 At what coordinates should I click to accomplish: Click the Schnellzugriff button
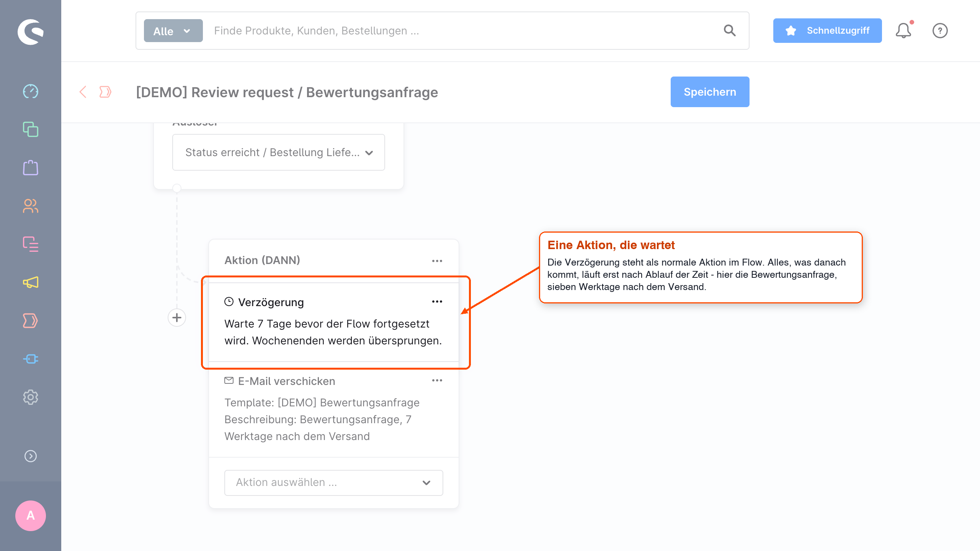pyautogui.click(x=828, y=31)
